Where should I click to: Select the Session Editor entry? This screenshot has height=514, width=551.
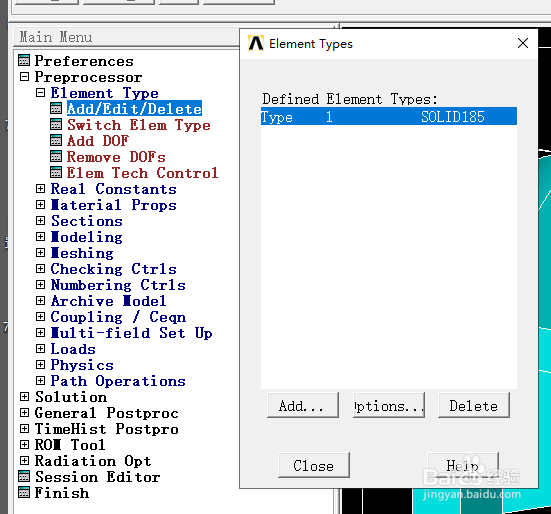97,477
